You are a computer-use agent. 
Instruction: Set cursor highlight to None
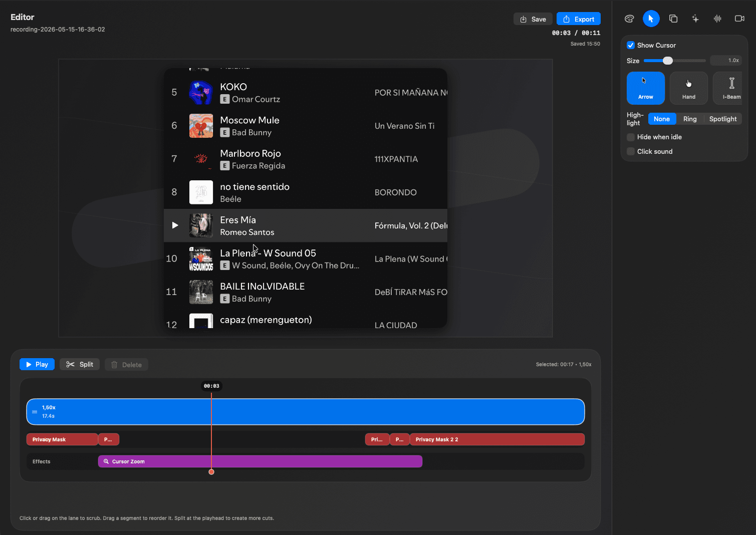pyautogui.click(x=662, y=119)
